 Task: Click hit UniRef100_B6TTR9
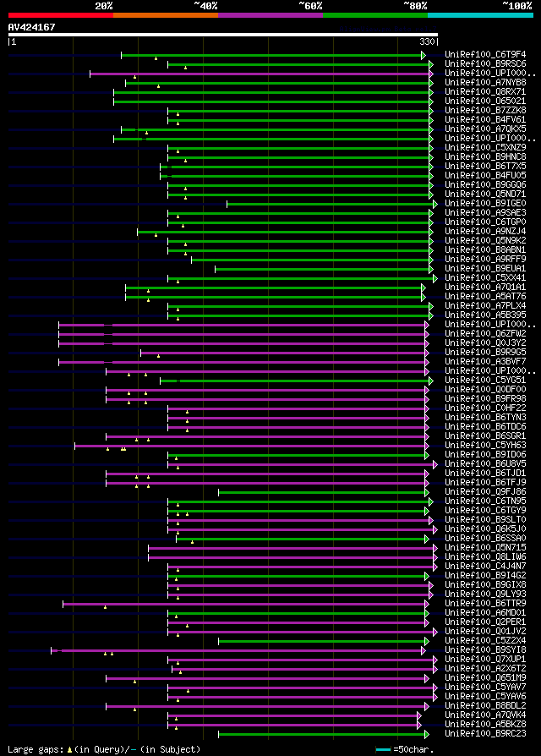(x=485, y=603)
